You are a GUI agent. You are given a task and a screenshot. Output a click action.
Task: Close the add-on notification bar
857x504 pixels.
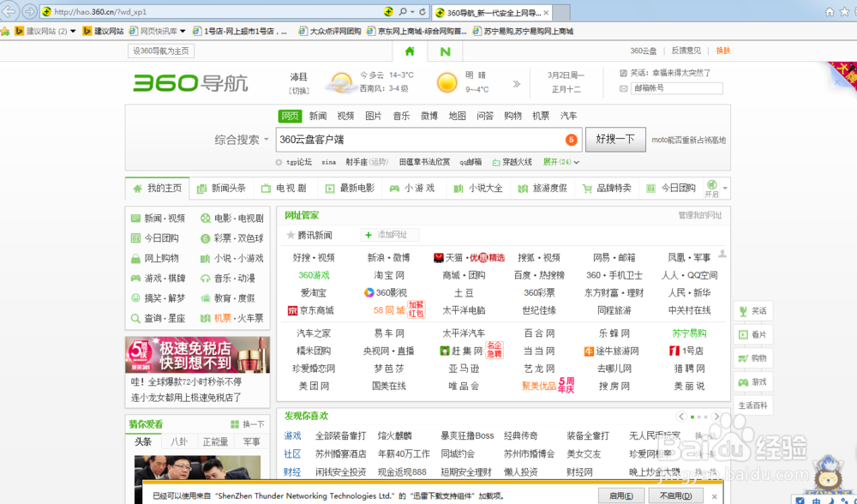click(x=715, y=496)
